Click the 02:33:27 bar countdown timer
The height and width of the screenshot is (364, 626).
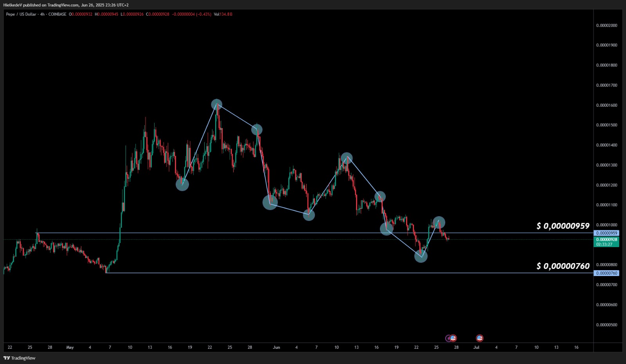tap(604, 244)
